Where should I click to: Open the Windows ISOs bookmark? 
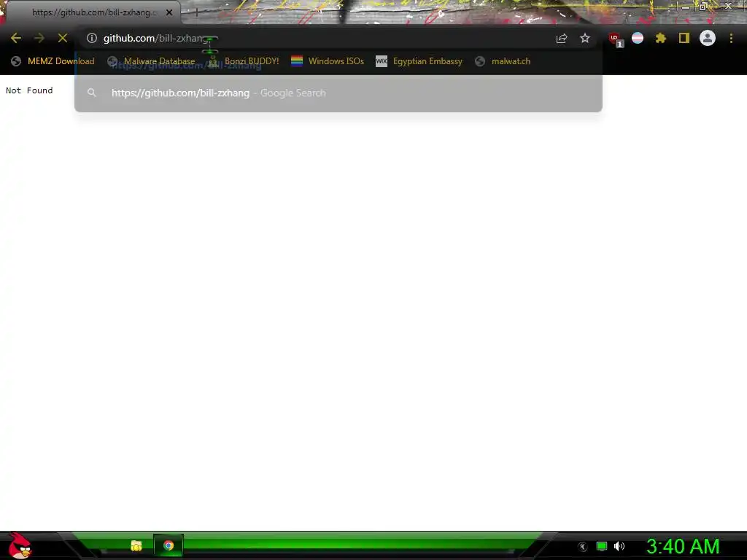pos(328,61)
